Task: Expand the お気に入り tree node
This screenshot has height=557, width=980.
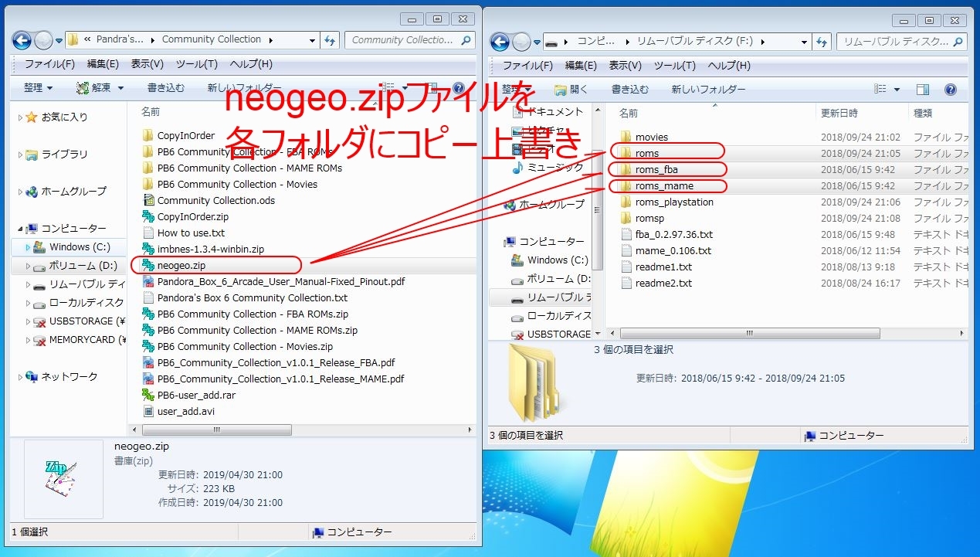Action: [20, 117]
